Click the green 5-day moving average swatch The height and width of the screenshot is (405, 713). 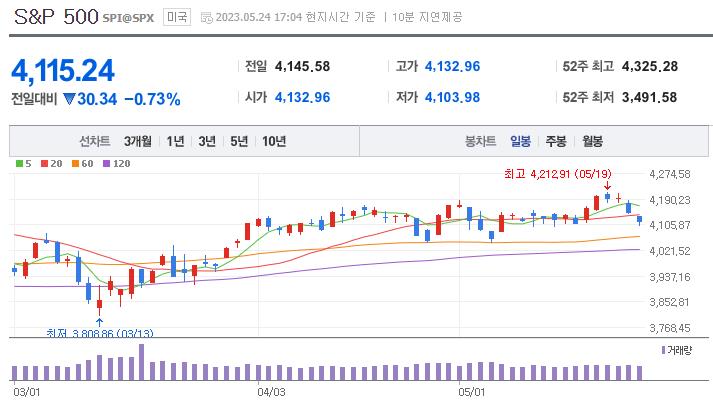click(x=19, y=164)
